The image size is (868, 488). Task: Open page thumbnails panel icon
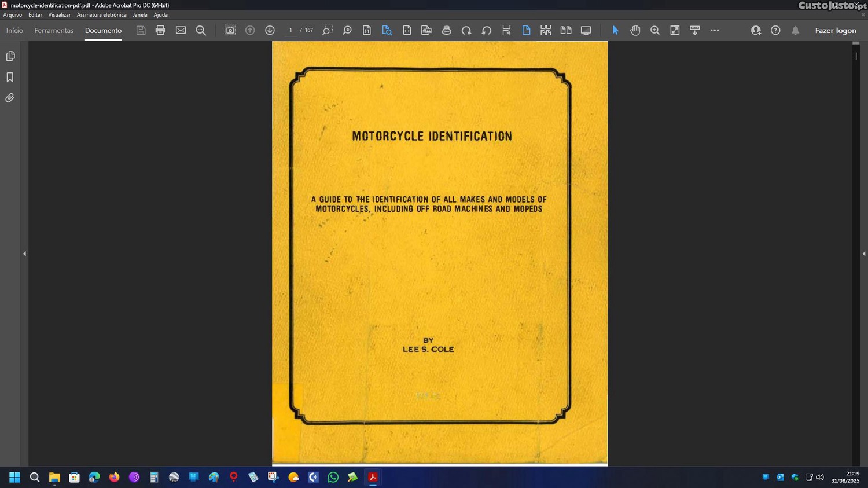pos(10,56)
